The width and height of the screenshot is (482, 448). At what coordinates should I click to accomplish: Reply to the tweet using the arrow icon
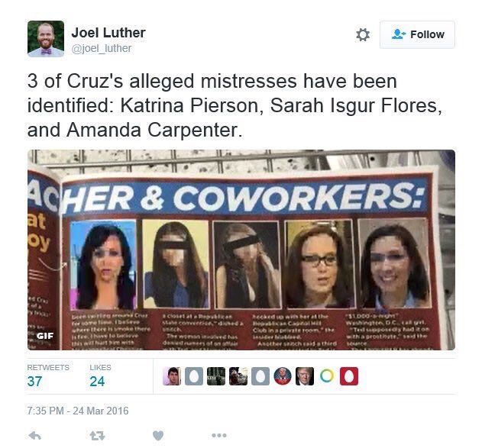(x=34, y=435)
